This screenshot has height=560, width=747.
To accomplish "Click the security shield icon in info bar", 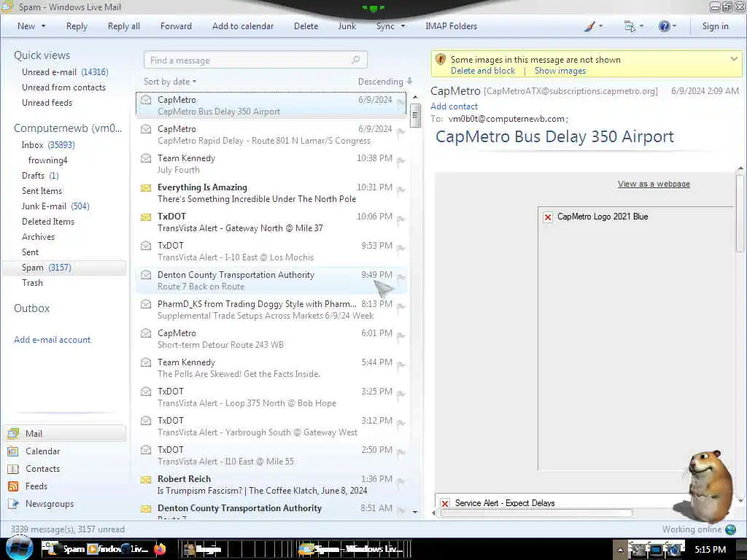I will coord(441,60).
